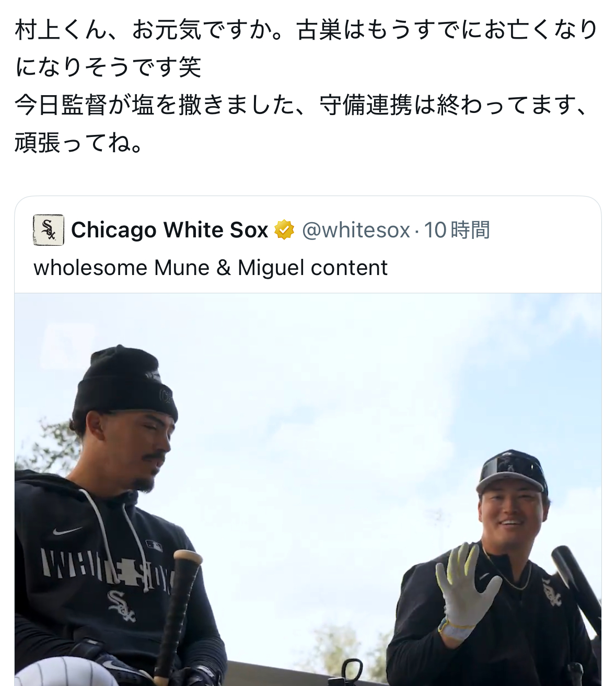Click the black bat over right shoulder

577,586
